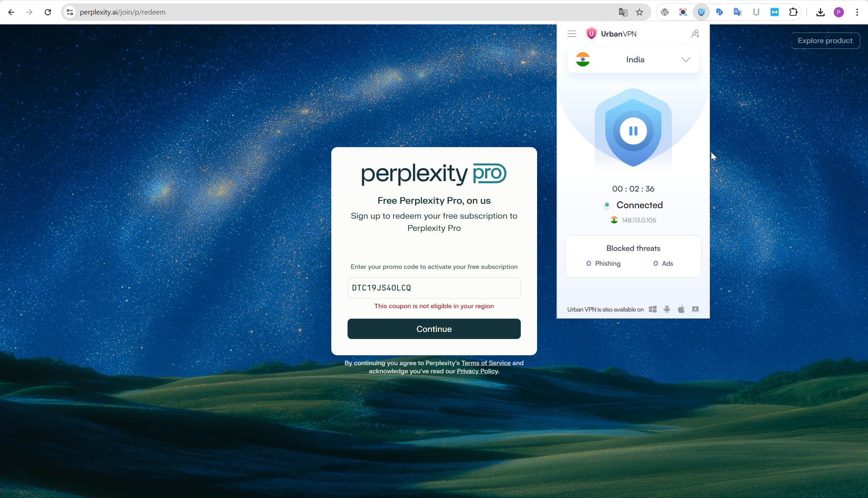This screenshot has height=498, width=868.
Task: Click the connection timer 00 : 02 : 36
Action: click(633, 189)
